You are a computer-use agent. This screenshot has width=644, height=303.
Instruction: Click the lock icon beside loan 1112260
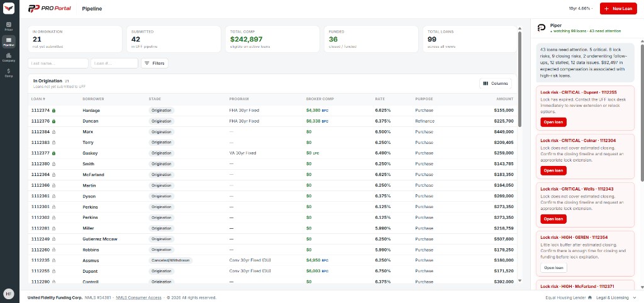tap(54, 250)
